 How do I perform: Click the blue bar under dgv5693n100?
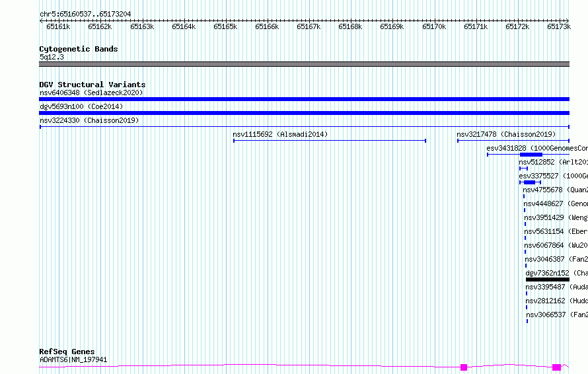[x=304, y=113]
